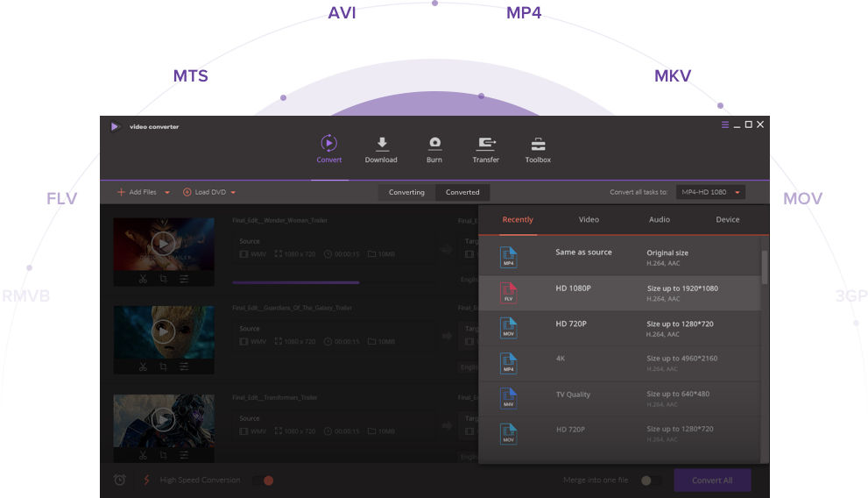Image resolution: width=868 pixels, height=498 pixels.
Task: Open effect settings icon under Transformers thumbnail
Action: pyautogui.click(x=184, y=456)
